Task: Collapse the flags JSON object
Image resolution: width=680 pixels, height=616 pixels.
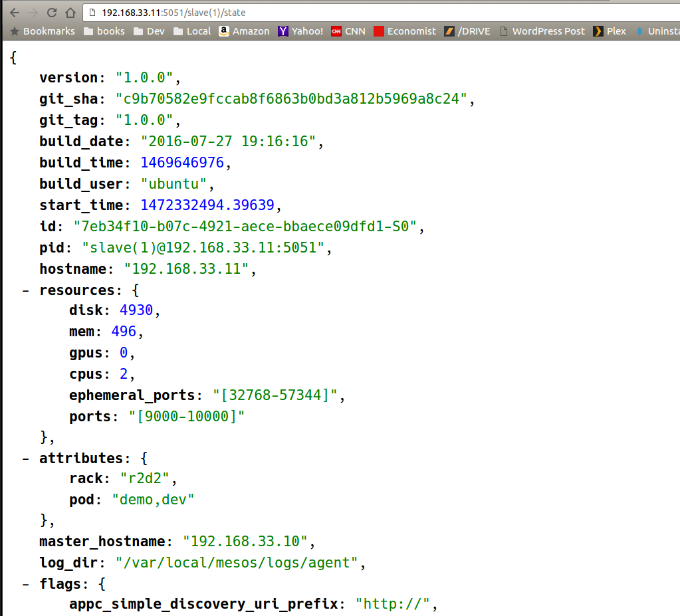Action: point(26,585)
